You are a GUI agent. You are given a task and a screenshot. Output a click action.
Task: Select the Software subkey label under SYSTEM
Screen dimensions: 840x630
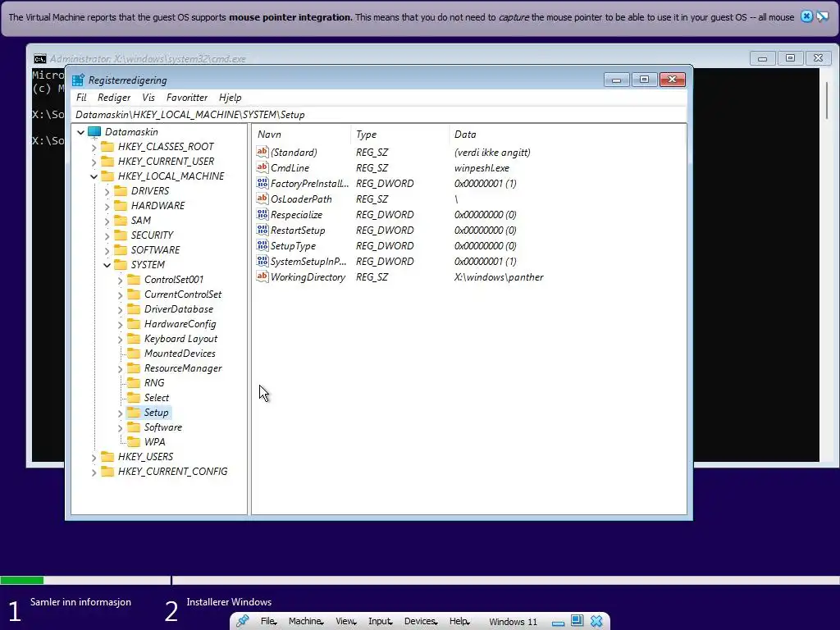(163, 427)
